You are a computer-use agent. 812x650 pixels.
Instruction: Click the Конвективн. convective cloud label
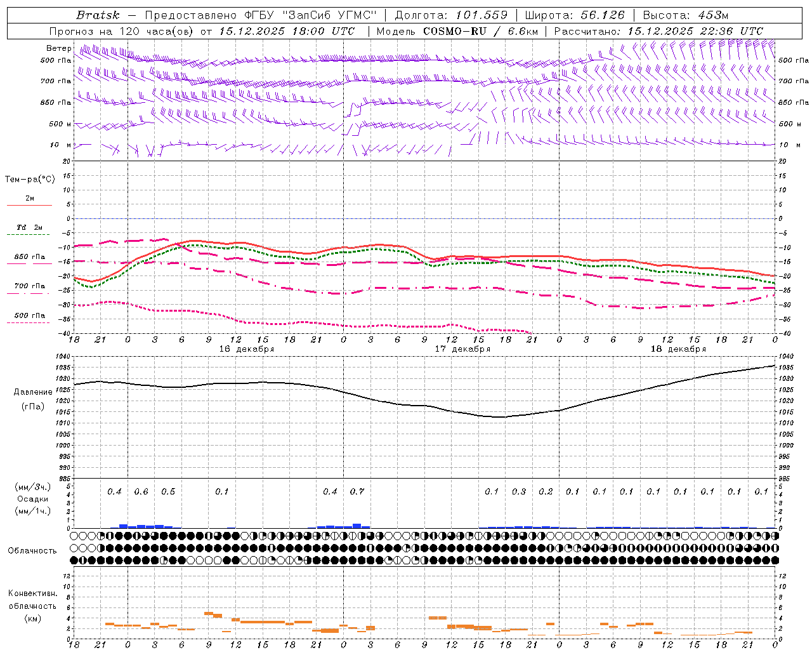(x=32, y=594)
